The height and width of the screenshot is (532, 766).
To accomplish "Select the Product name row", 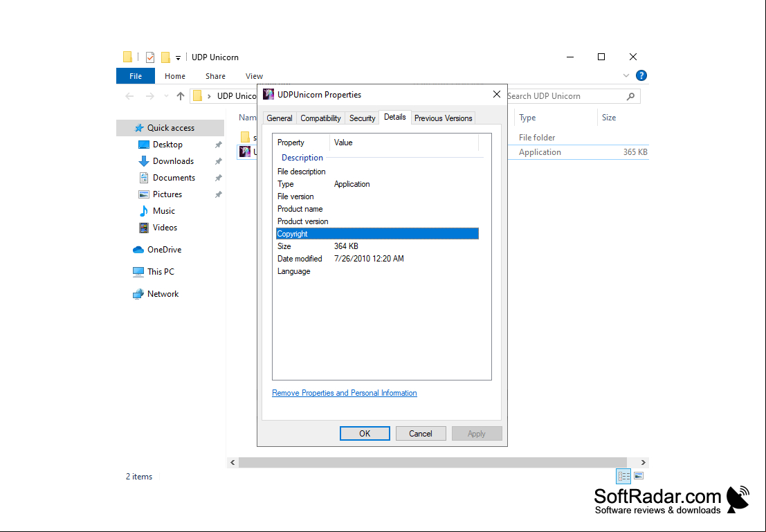I will tap(377, 209).
